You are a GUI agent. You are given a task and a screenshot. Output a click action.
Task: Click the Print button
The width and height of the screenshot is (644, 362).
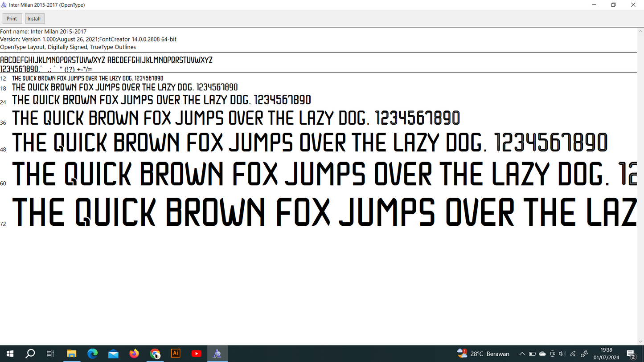tap(12, 19)
